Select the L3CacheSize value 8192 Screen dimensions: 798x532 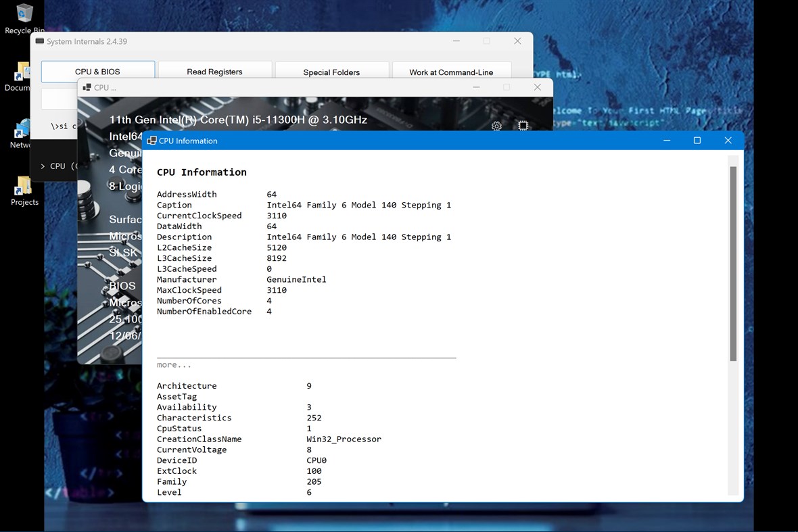pyautogui.click(x=277, y=258)
